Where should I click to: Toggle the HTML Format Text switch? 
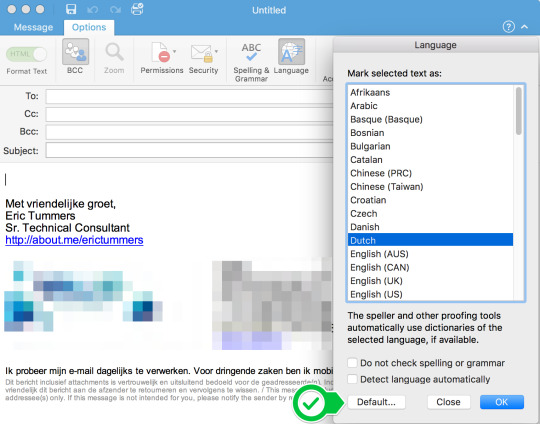tap(27, 54)
